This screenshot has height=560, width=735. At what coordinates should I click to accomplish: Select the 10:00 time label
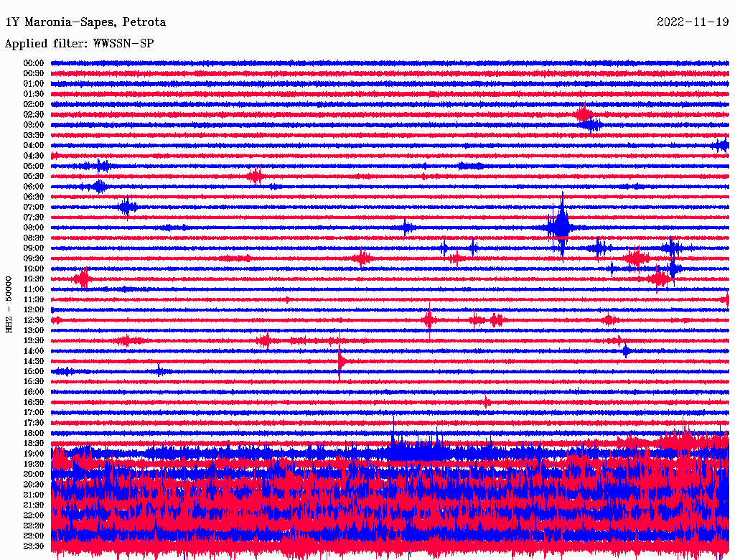point(34,269)
